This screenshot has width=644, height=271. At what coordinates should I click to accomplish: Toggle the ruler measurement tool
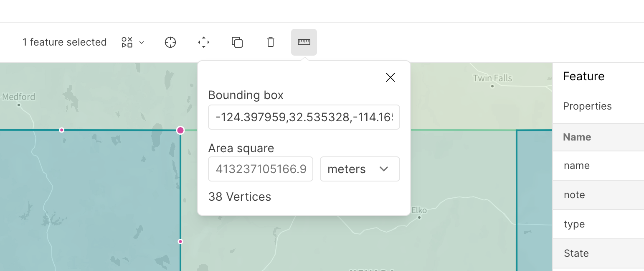coord(304,42)
